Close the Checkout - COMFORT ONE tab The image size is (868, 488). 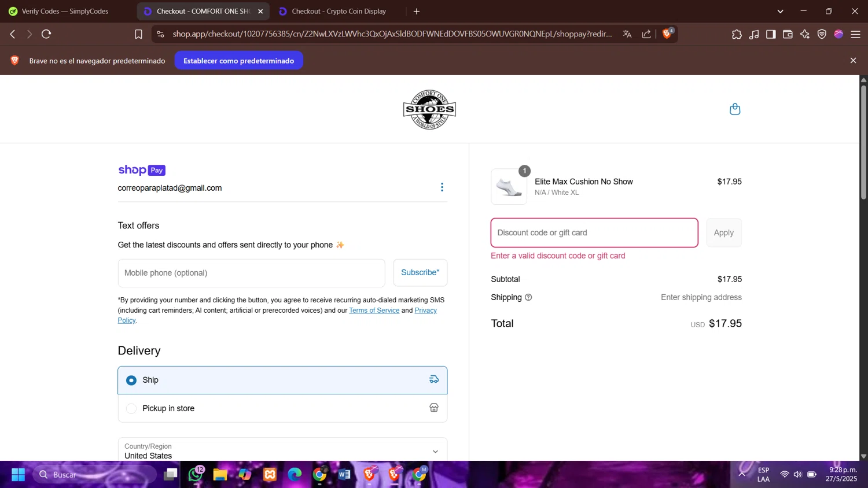(260, 11)
